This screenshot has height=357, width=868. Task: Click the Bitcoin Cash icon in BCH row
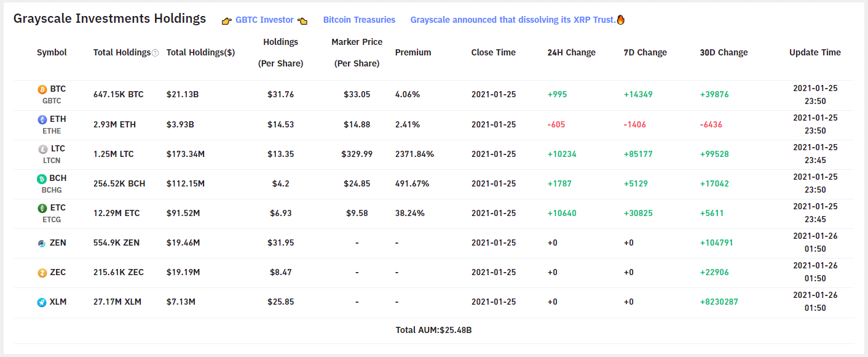pos(42,178)
